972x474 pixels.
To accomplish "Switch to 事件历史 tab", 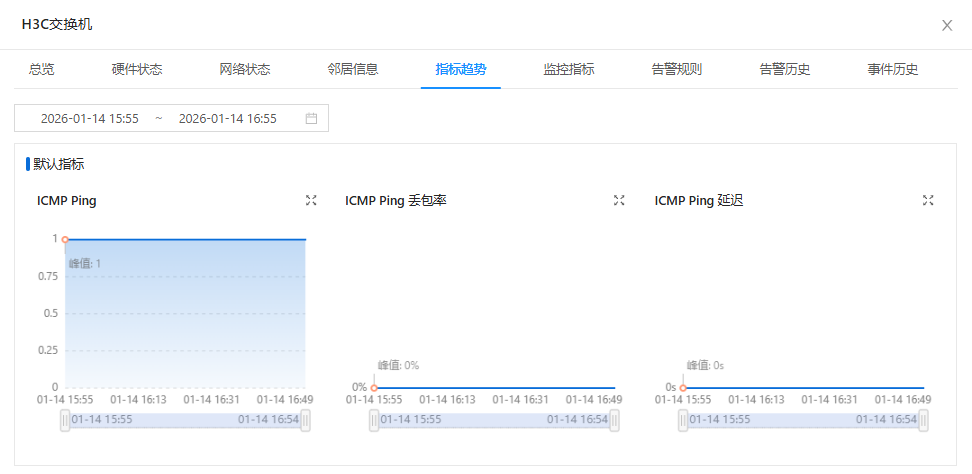I will 893,69.
